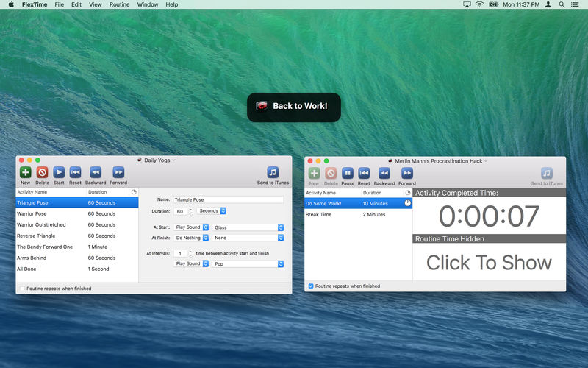Reset the Daily Yoga routine
588x368 pixels.
75,173
